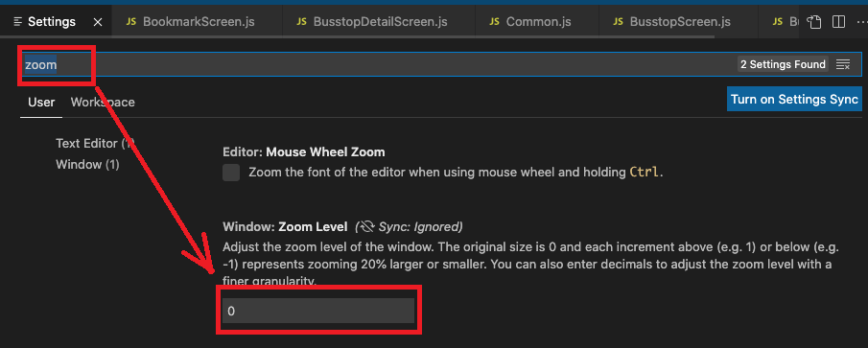
Task: Open the More Actions ellipsis menu
Action: pos(861,22)
